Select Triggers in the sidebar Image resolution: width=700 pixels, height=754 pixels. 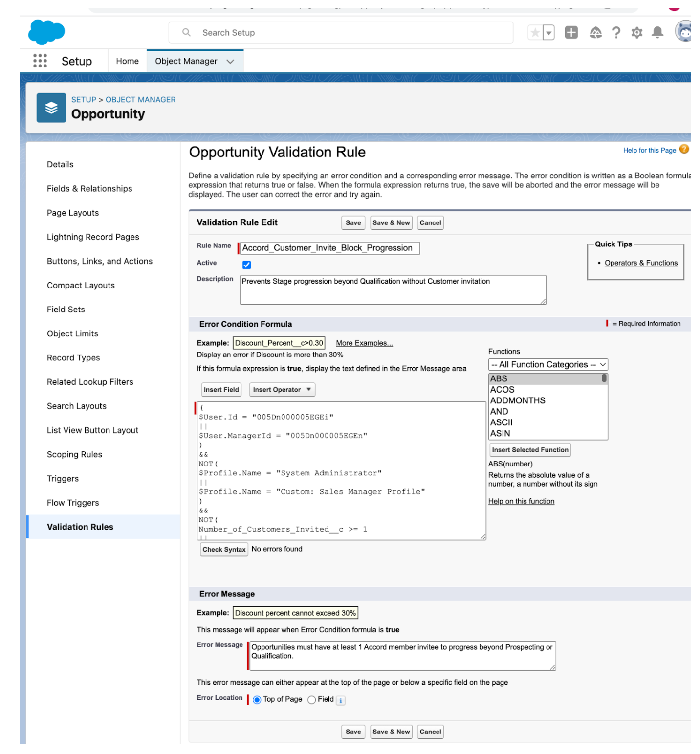63,478
